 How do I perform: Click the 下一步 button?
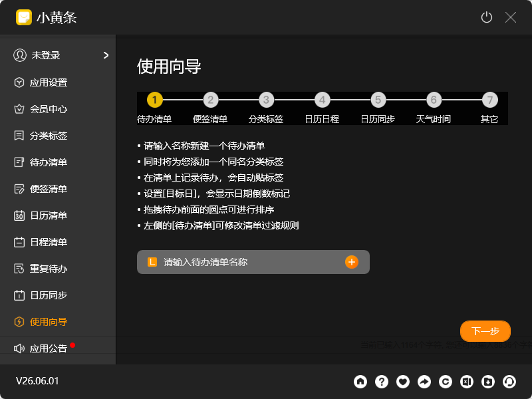coord(485,331)
